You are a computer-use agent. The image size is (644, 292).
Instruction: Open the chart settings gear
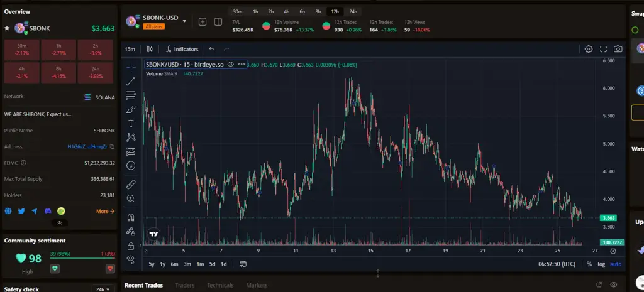coord(588,49)
